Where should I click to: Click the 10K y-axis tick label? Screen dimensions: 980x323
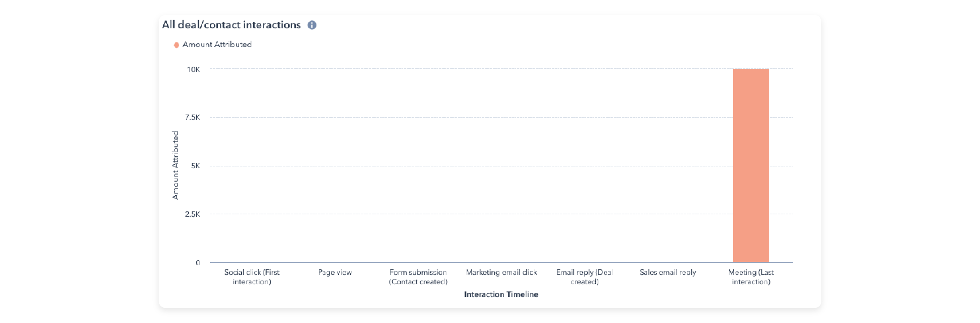click(193, 69)
